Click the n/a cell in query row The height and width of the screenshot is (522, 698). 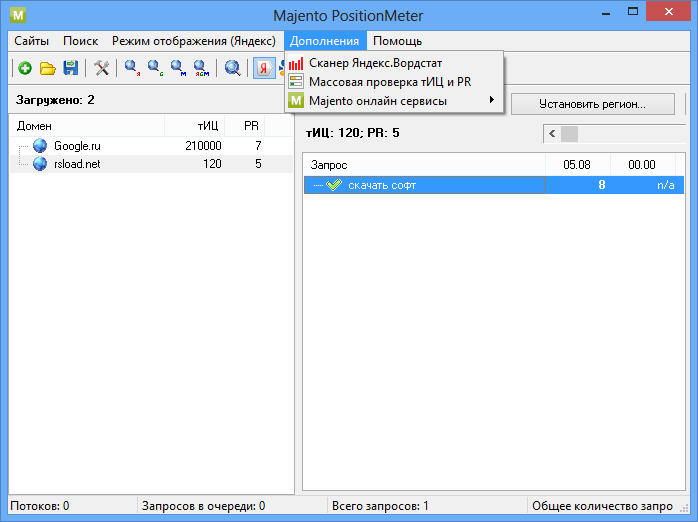[x=666, y=185]
